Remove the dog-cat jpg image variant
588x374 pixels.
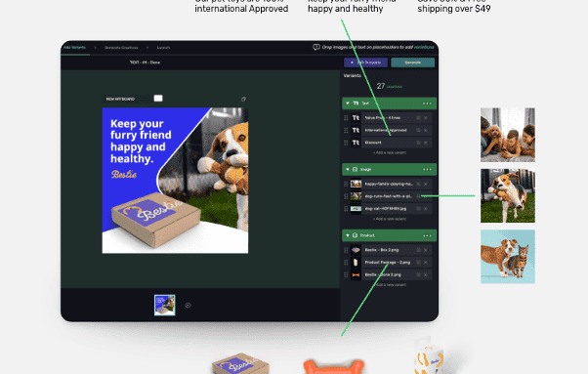[x=426, y=208]
